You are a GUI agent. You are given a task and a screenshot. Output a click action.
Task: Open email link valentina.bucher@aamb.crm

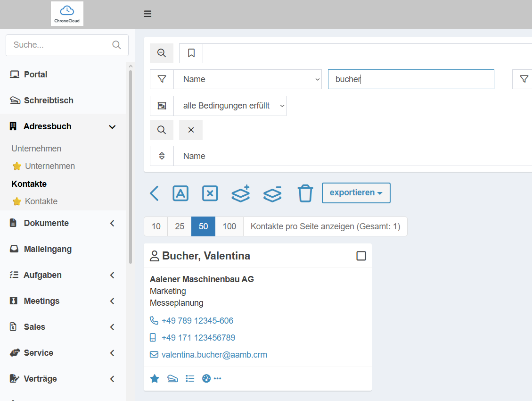214,355
